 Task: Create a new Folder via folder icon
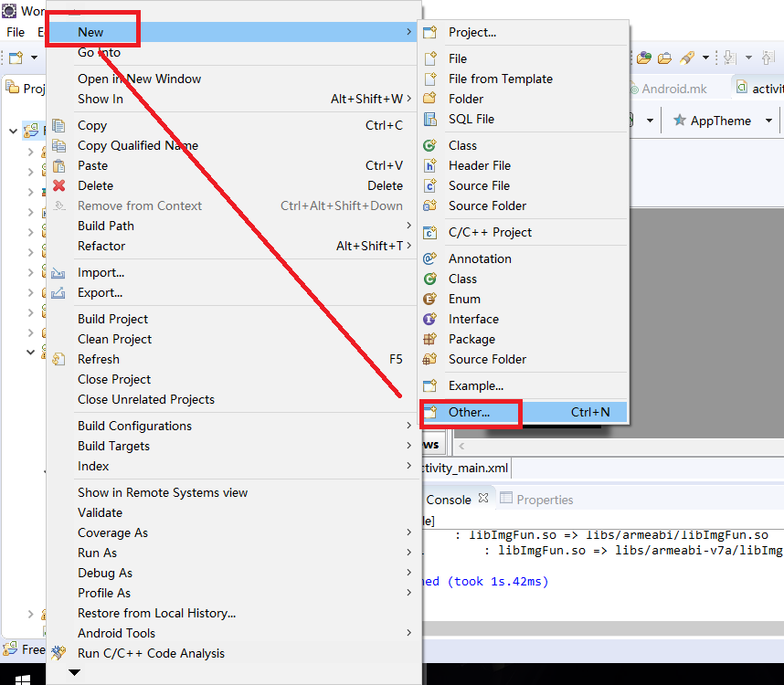[524, 99]
